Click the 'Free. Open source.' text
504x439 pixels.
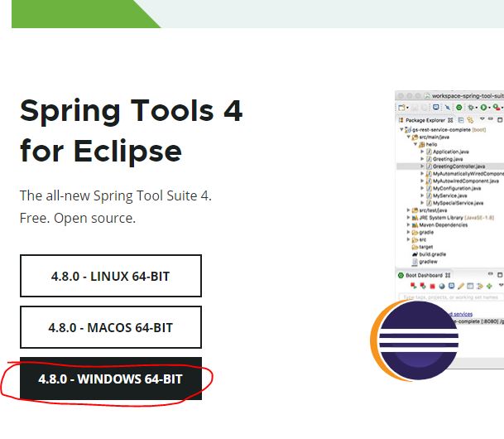(78, 218)
